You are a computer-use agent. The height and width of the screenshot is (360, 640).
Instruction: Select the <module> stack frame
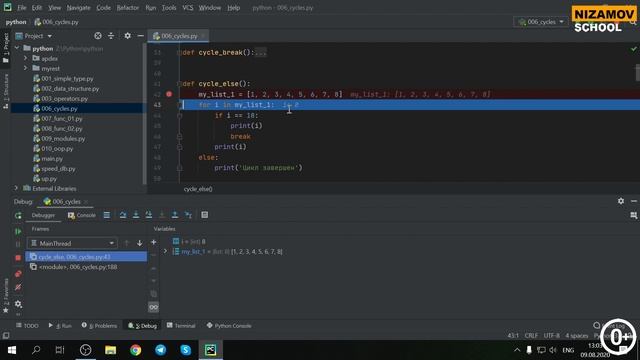pyautogui.click(x=78, y=267)
